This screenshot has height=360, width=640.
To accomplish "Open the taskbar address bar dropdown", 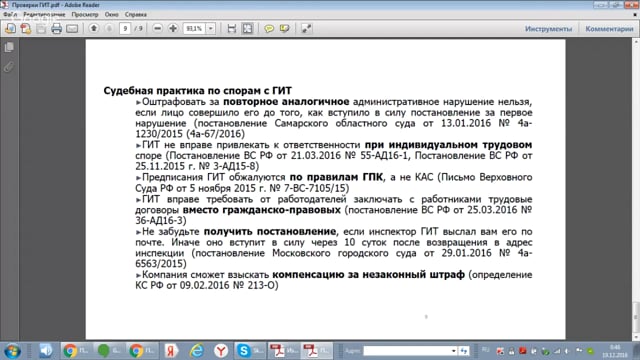I will (x=453, y=351).
